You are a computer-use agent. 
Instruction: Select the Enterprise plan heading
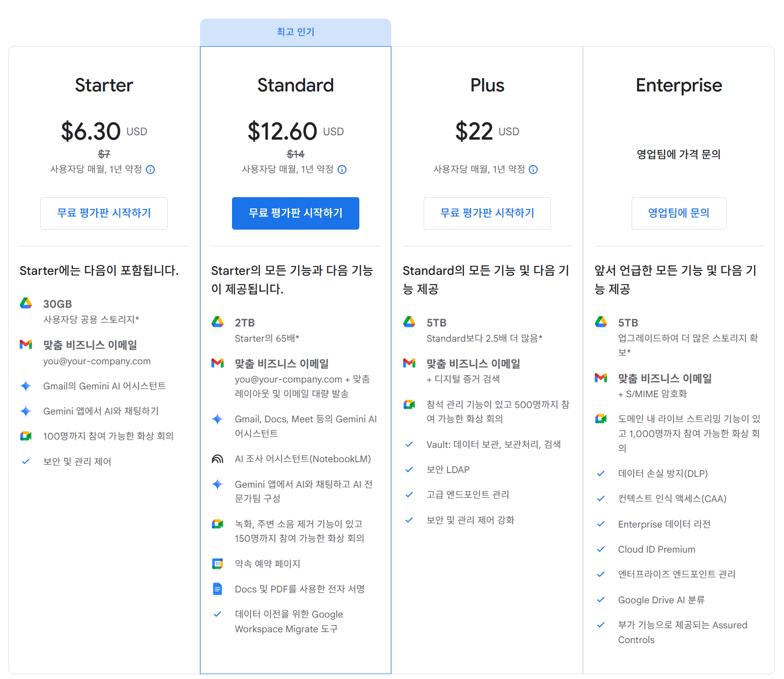click(679, 86)
